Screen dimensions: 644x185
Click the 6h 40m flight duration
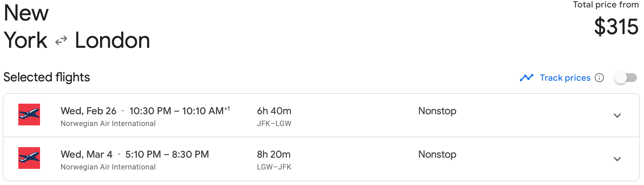274,111
